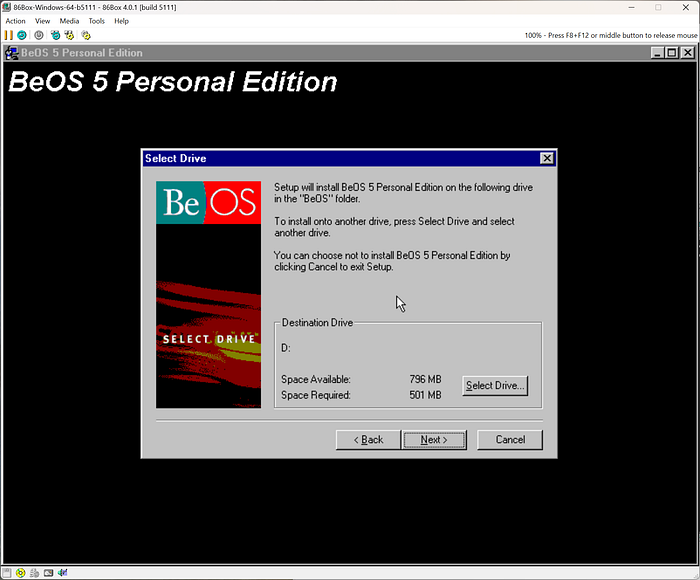Click the teal hard reset toolbar icon

[x=21, y=35]
